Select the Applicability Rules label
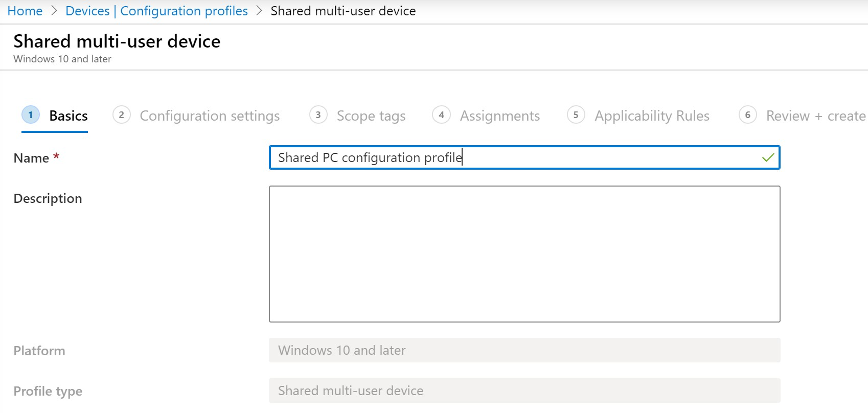The height and width of the screenshot is (413, 868). point(652,116)
